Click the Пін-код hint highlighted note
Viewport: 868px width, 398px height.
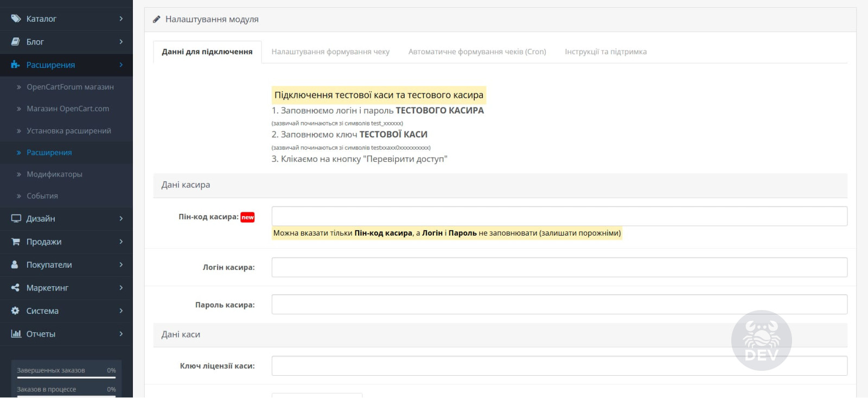(x=447, y=233)
